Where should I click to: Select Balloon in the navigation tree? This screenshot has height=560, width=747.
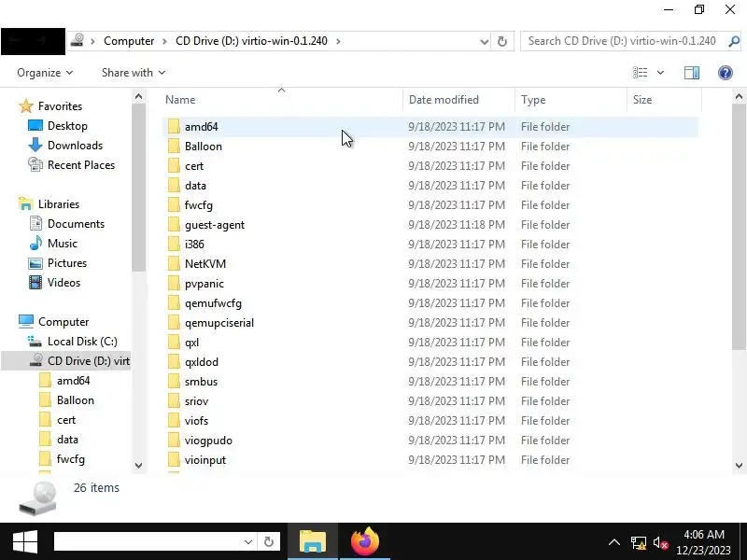76,400
